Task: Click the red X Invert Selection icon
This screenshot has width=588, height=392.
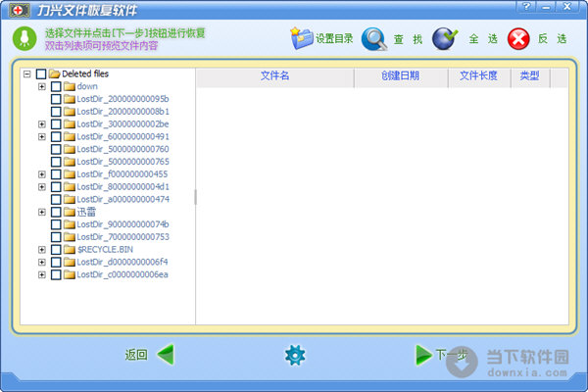Action: pos(518,39)
